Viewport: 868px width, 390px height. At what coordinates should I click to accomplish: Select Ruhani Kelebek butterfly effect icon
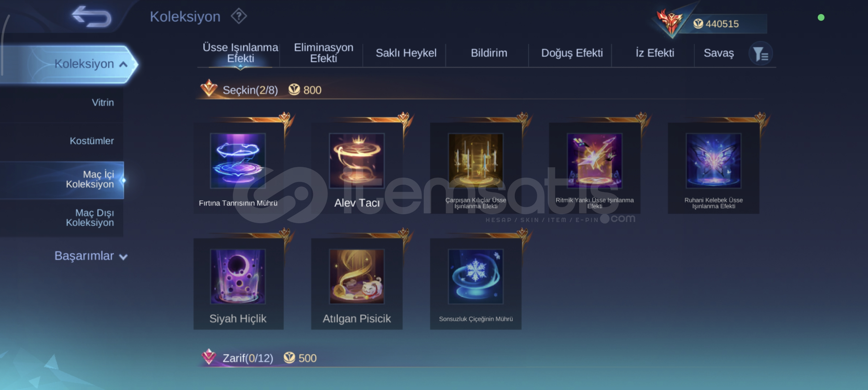click(714, 161)
